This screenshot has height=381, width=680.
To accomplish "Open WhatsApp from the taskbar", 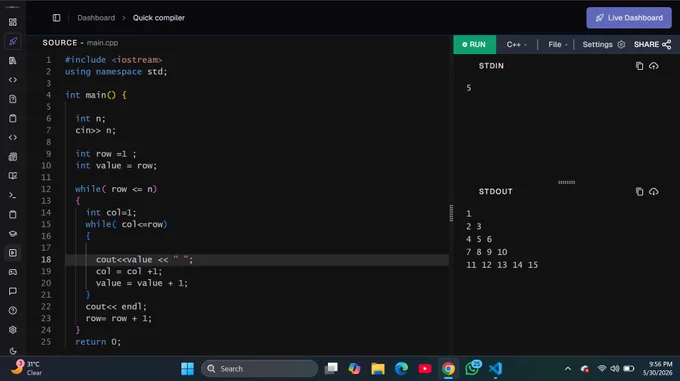I will (472, 368).
